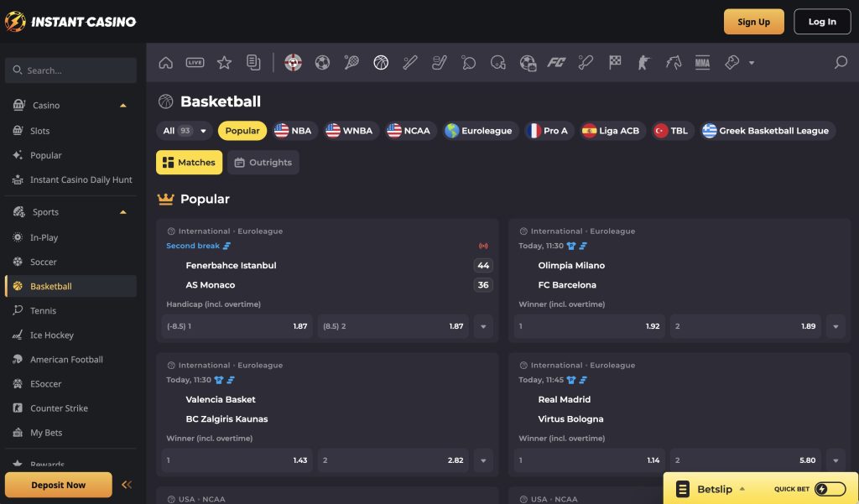Open the American Football sport icon
Screen dimensions: 859x504
498,62
